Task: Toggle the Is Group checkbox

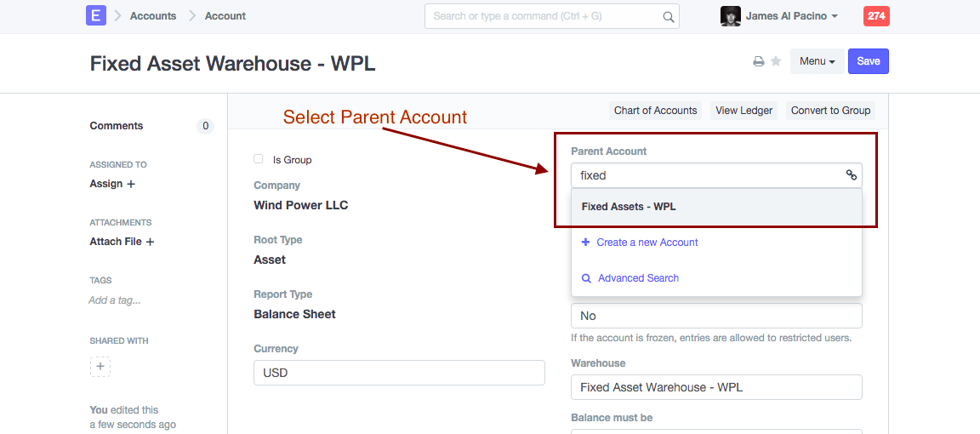Action: click(259, 159)
